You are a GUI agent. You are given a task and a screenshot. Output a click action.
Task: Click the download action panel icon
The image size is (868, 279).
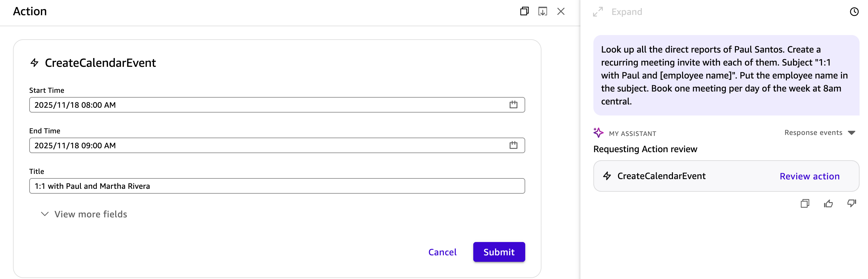[542, 11]
